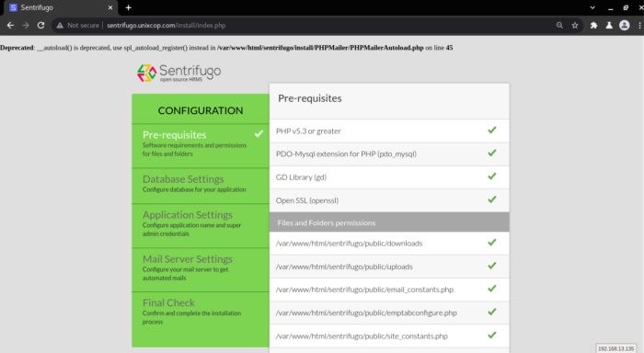Open the Mail Server Settings step
644x353 pixels.
[201, 269]
